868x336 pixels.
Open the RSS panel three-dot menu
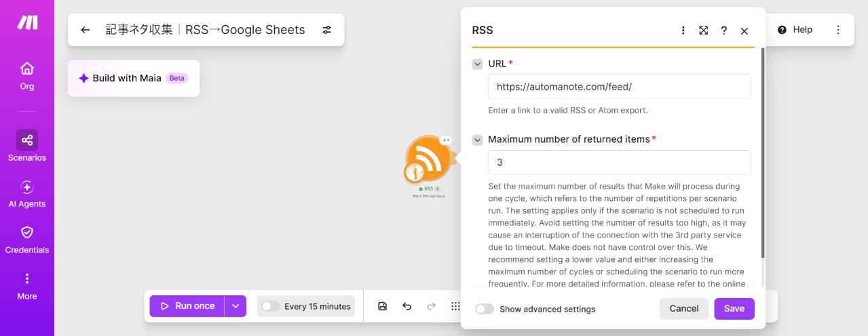point(683,31)
